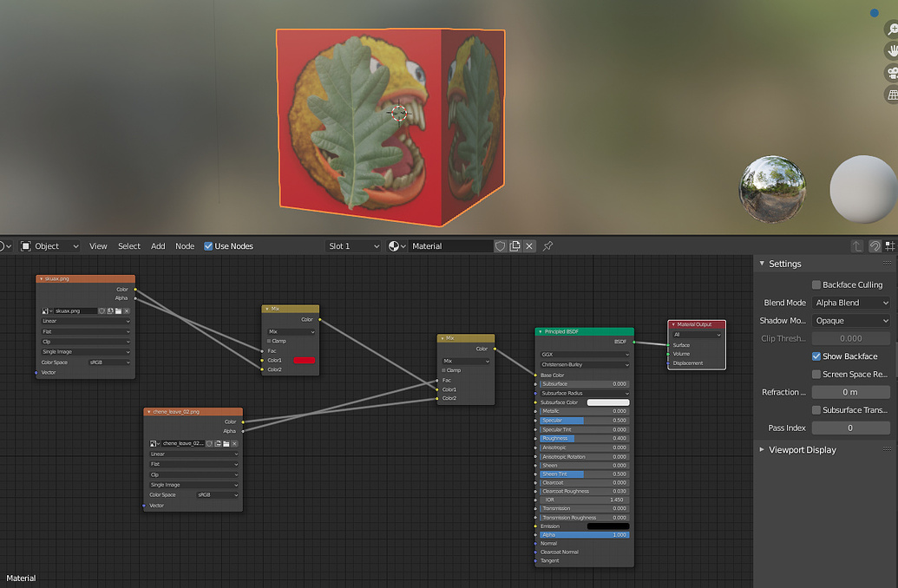Click the new image copy icon in the skuax.png node

[110, 310]
